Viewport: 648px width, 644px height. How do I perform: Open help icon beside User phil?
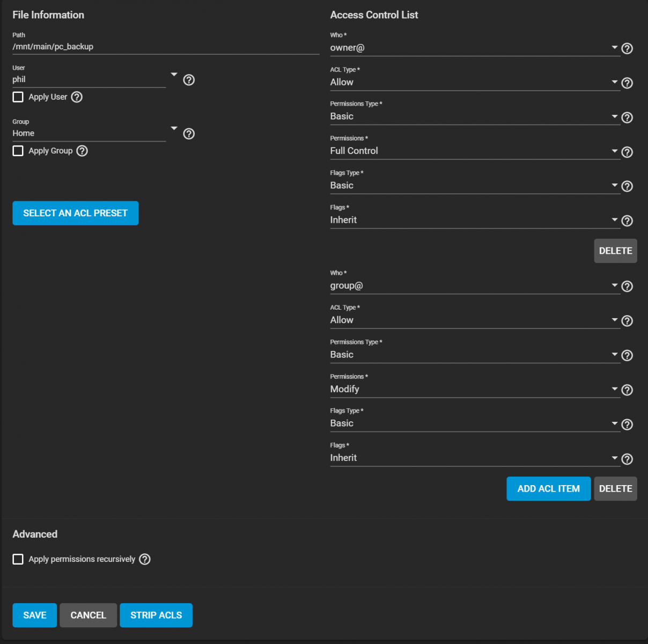pos(189,80)
